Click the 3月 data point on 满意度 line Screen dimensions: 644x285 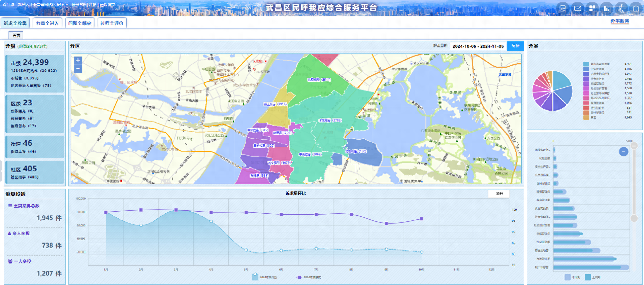pos(176,210)
